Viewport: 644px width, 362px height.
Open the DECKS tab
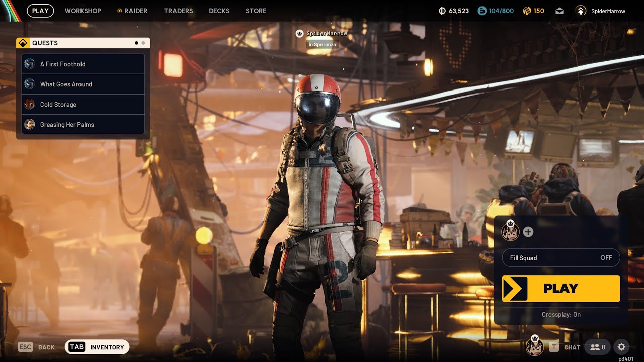tap(219, 11)
